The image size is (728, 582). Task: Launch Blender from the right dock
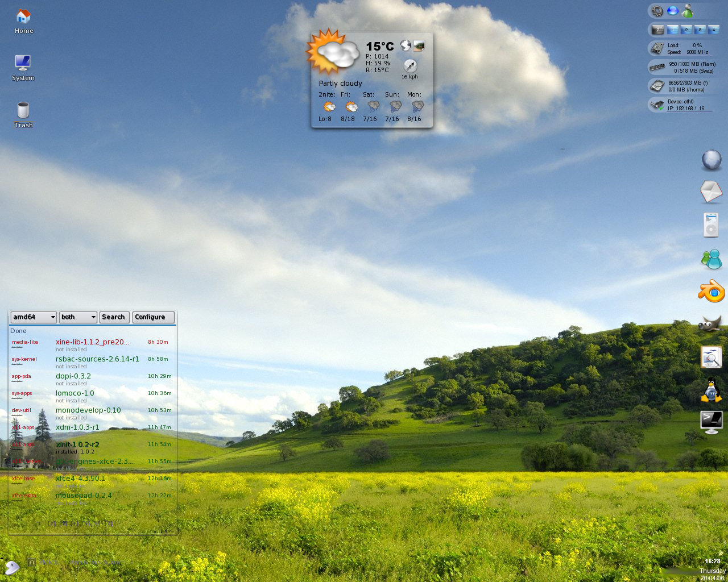[711, 292]
